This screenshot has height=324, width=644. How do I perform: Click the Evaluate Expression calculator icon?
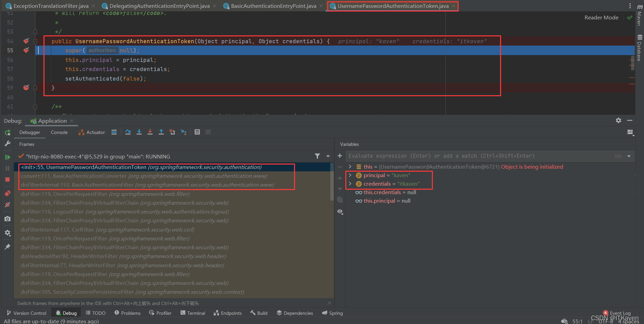[197, 132]
